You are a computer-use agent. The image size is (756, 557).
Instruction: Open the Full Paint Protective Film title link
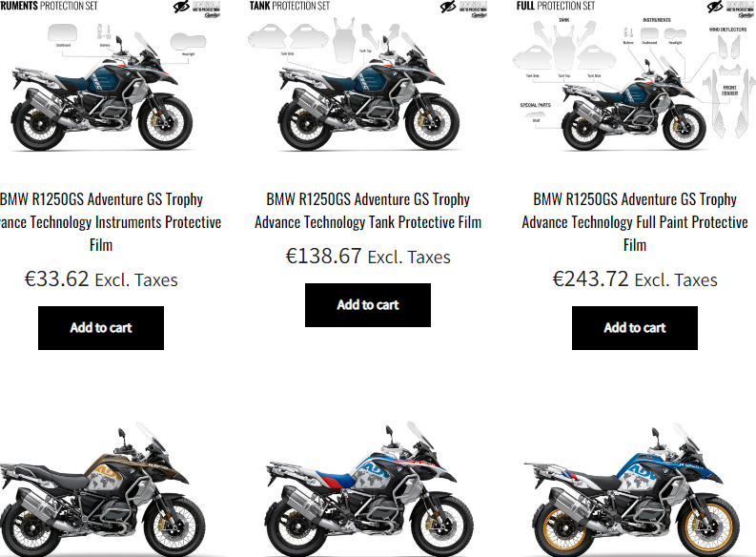635,222
